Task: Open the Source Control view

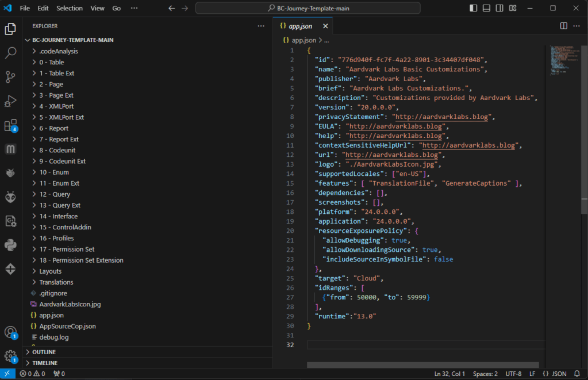Action: point(10,77)
